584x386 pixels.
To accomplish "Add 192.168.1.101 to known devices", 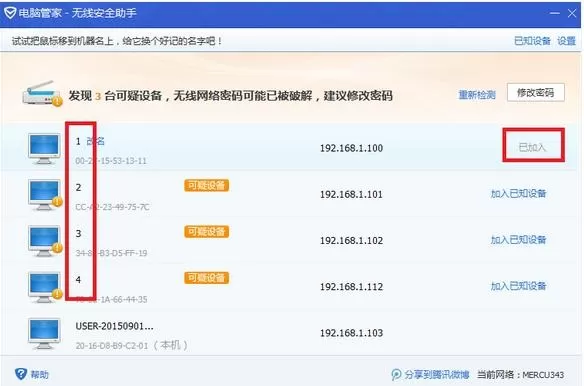I will coord(518,194).
